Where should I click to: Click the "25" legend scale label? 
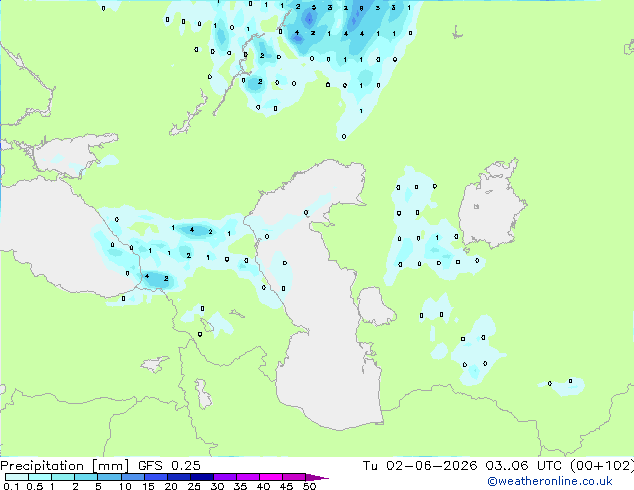point(194,486)
